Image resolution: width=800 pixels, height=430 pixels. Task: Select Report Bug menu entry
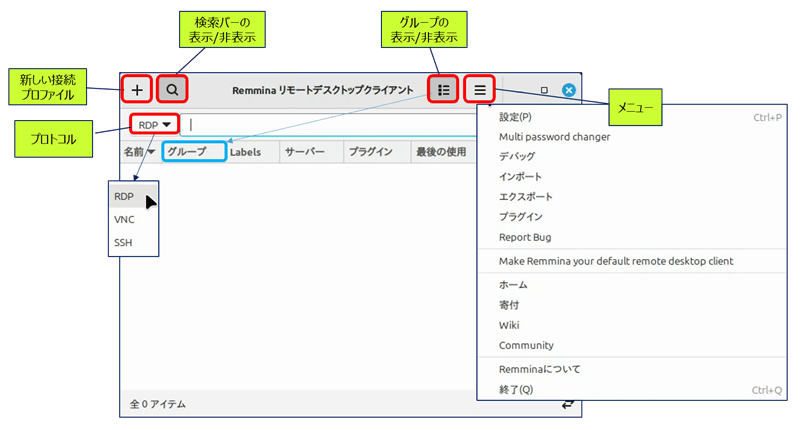click(632, 237)
